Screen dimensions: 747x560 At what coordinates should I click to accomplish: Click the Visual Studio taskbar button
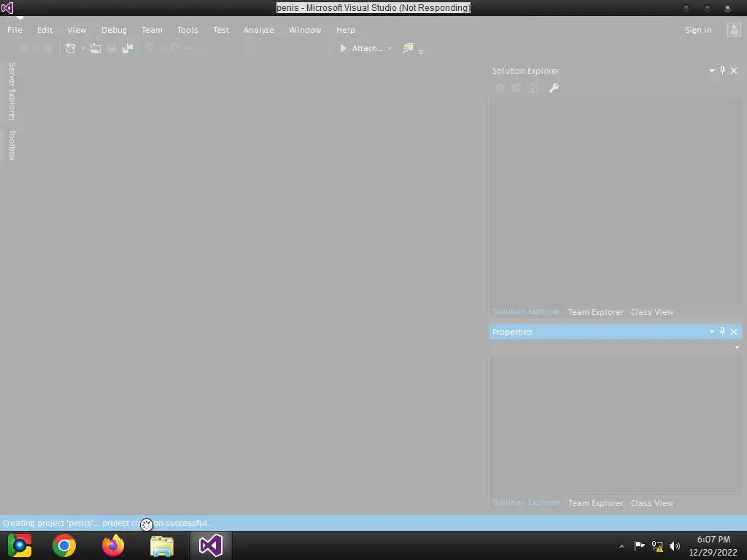point(211,545)
